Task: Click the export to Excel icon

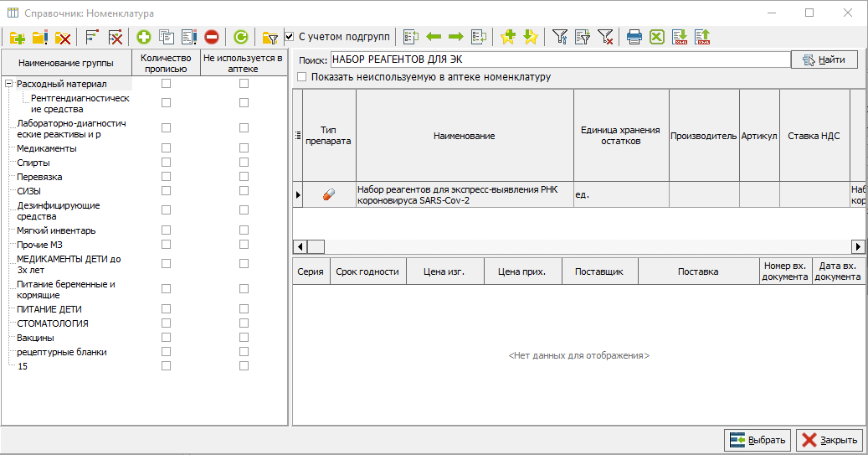Action: [657, 37]
